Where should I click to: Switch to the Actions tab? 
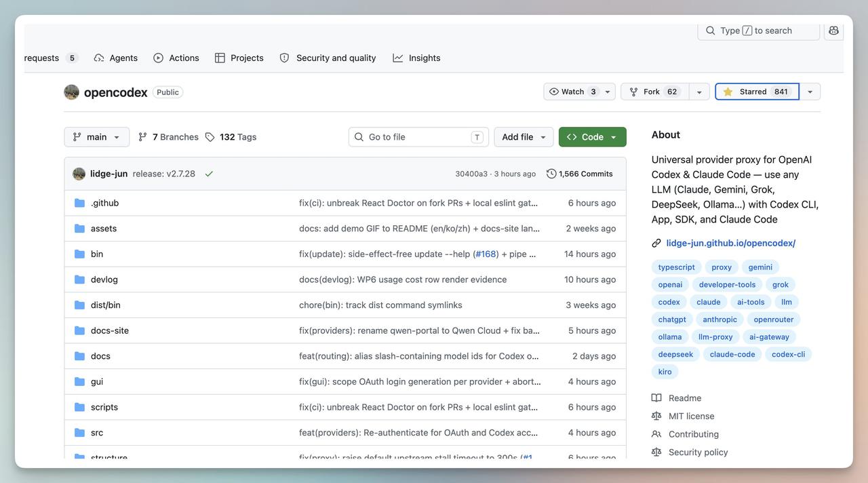pyautogui.click(x=176, y=58)
